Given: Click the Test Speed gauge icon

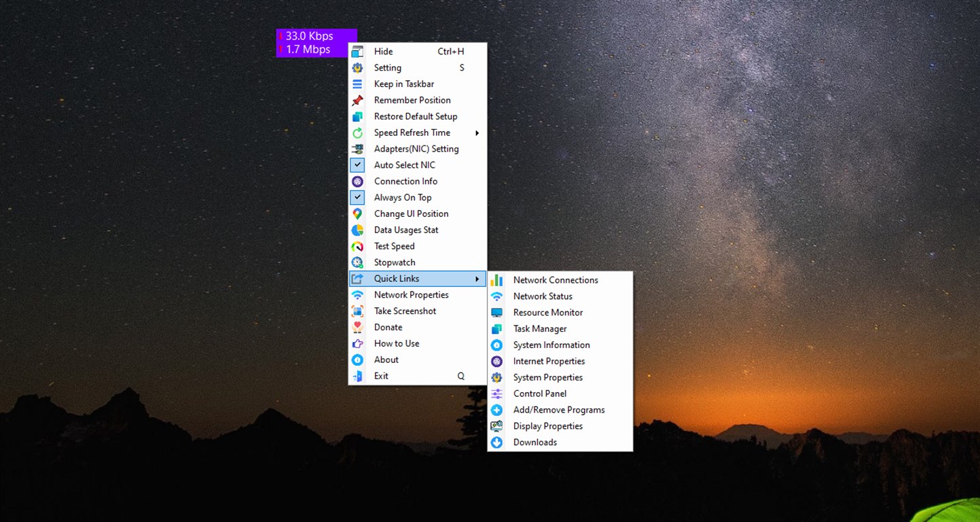Looking at the screenshot, I should tap(357, 246).
